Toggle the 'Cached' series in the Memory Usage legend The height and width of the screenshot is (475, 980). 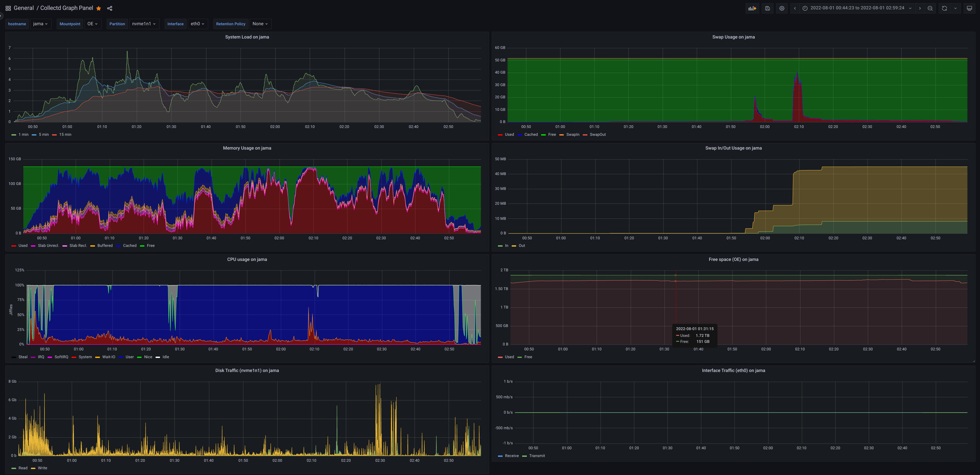click(129, 246)
